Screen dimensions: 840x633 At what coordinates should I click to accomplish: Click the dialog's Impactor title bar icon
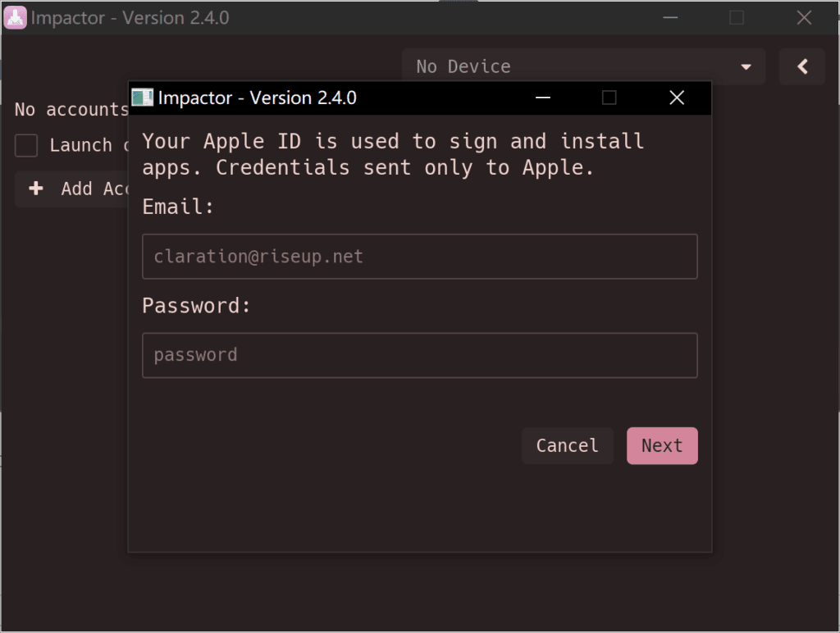[x=143, y=98]
